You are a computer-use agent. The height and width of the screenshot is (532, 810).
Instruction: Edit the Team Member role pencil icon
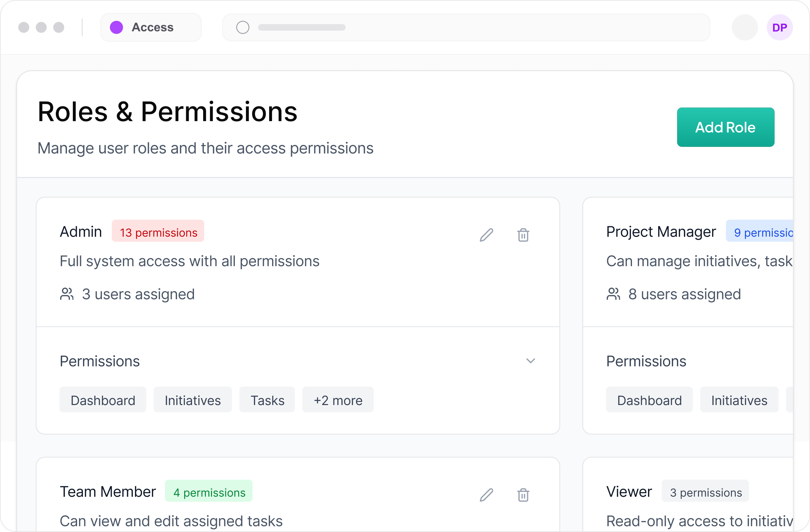pyautogui.click(x=486, y=495)
